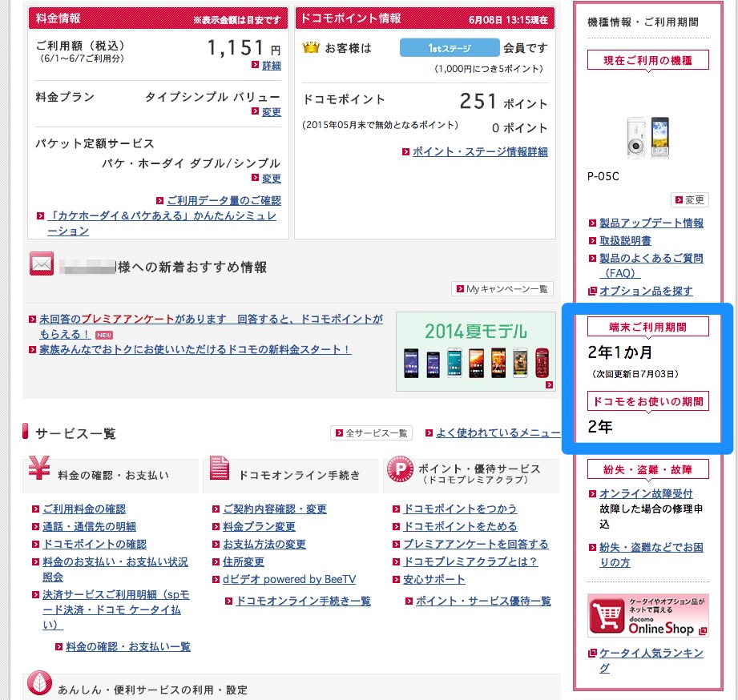Click the P-05C phone image

pyautogui.click(x=647, y=138)
